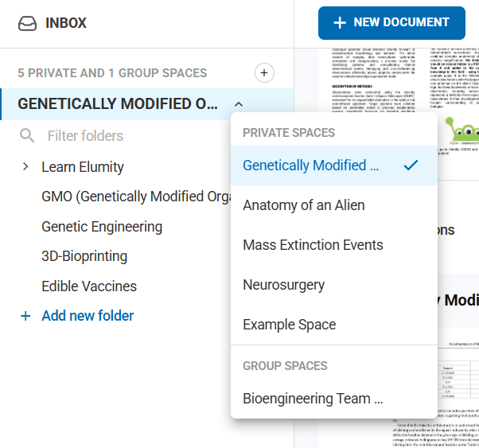Open the Genetic Engineering folder
The width and height of the screenshot is (479, 448).
(x=102, y=227)
